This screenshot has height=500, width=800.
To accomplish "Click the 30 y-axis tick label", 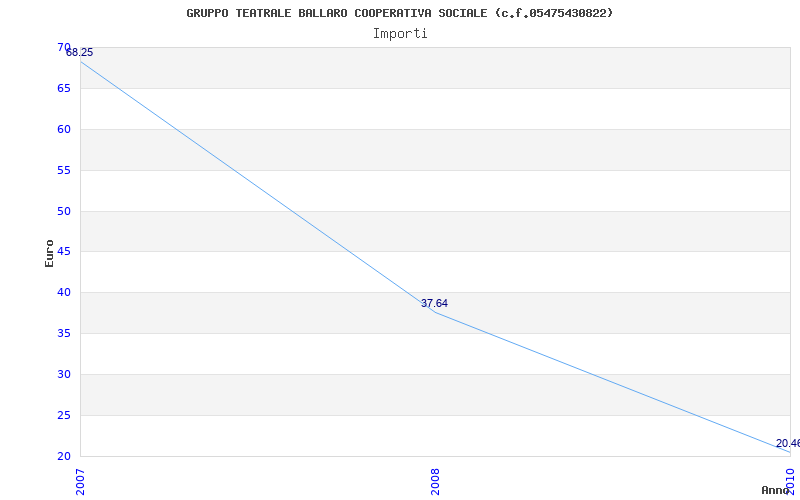I will [x=64, y=374].
